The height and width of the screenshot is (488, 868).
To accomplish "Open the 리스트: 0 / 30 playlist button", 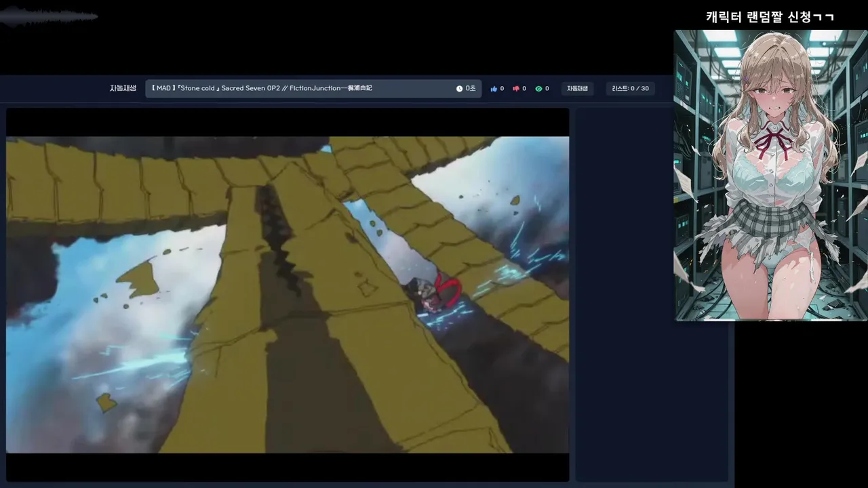I will click(x=631, y=89).
